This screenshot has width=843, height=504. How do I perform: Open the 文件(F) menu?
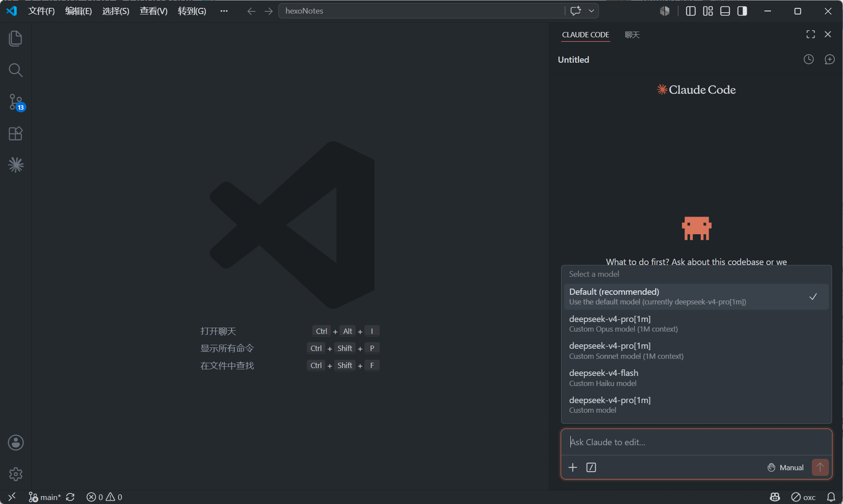(41, 11)
